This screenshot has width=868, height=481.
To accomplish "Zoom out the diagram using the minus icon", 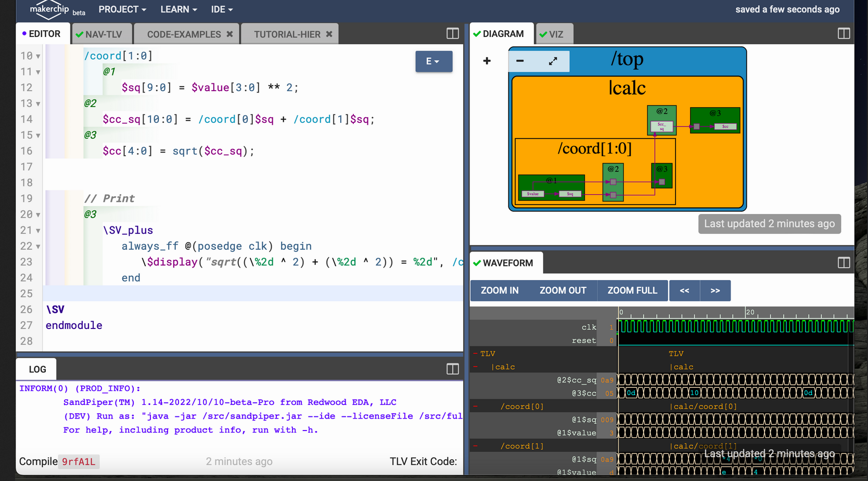I will pyautogui.click(x=519, y=61).
